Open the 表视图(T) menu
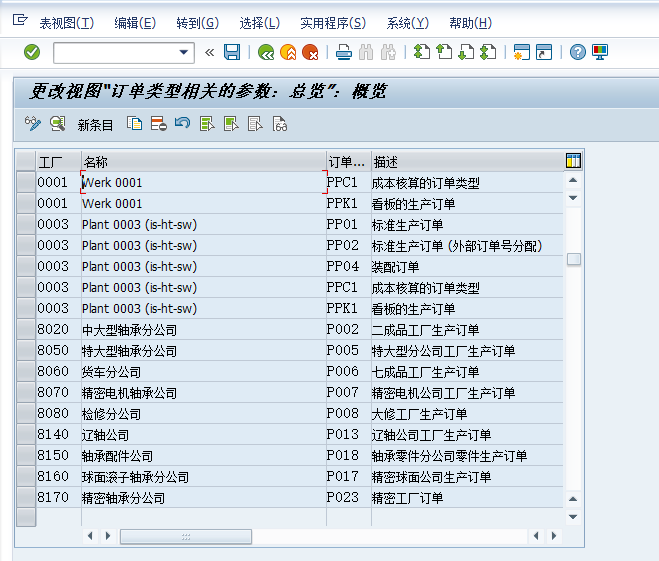The width and height of the screenshot is (659, 561). pyautogui.click(x=66, y=23)
